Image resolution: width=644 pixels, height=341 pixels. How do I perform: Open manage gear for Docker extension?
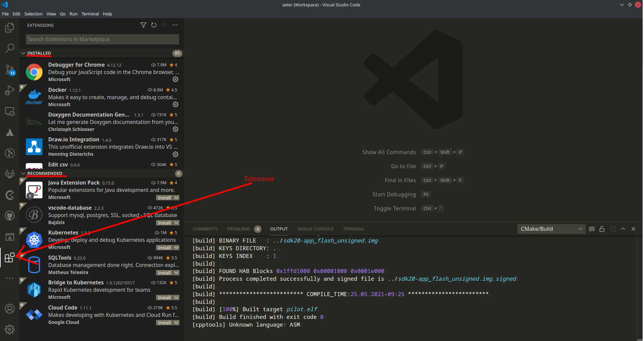[x=175, y=105]
